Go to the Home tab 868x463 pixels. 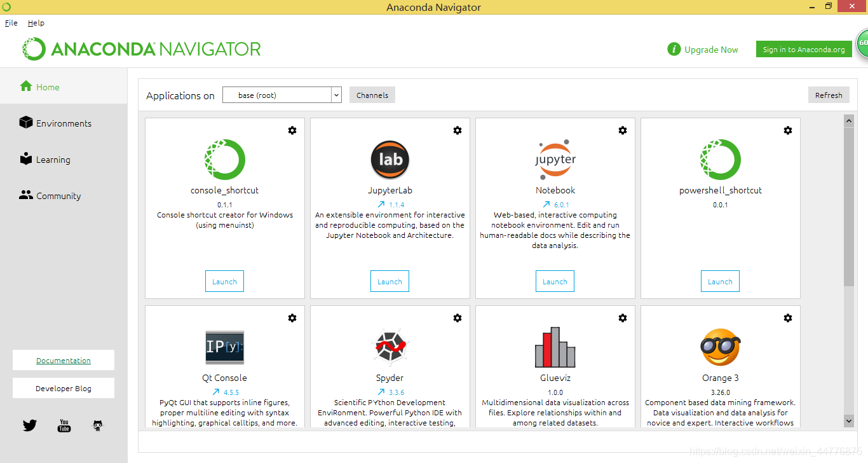[64, 86]
